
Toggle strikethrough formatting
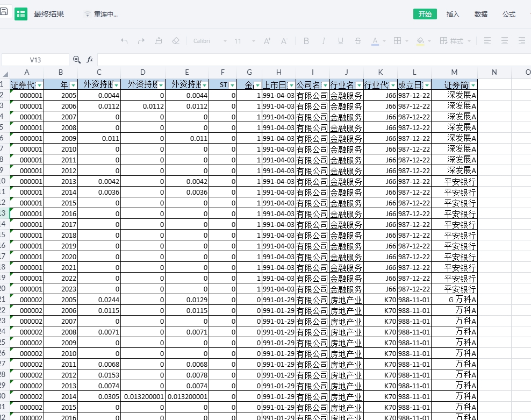coord(358,41)
